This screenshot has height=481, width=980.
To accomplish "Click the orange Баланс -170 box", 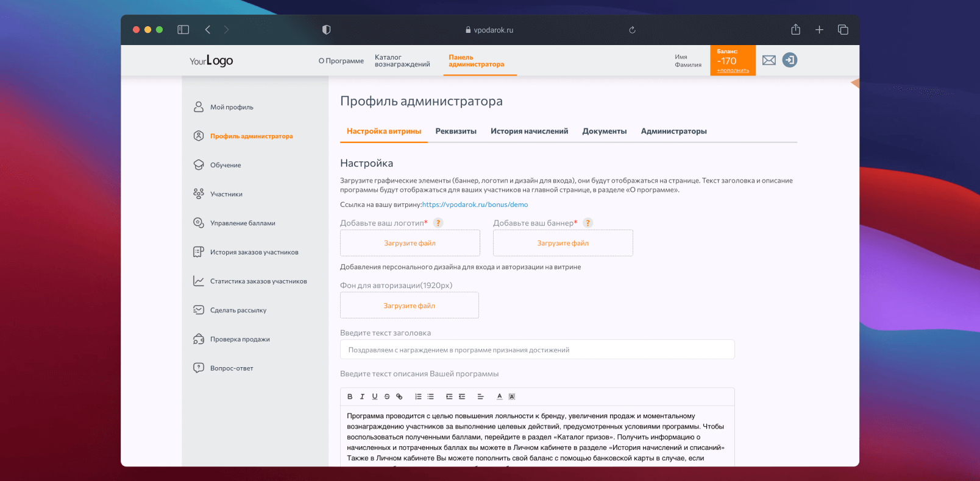I will (x=733, y=60).
